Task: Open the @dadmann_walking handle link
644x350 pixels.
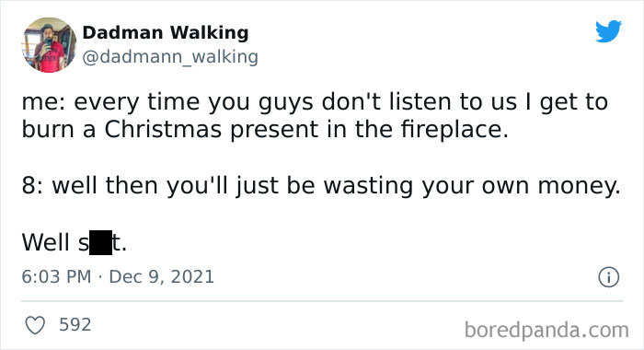Action: pos(170,57)
